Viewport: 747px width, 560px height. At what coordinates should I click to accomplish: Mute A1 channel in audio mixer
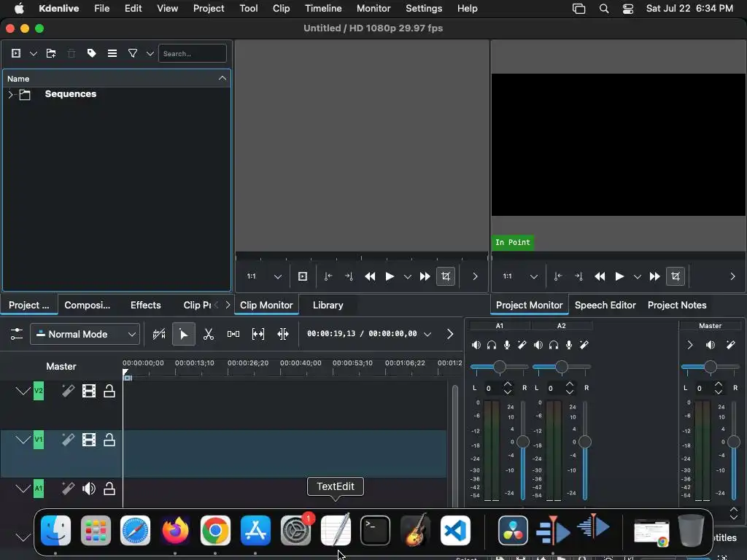coord(476,345)
